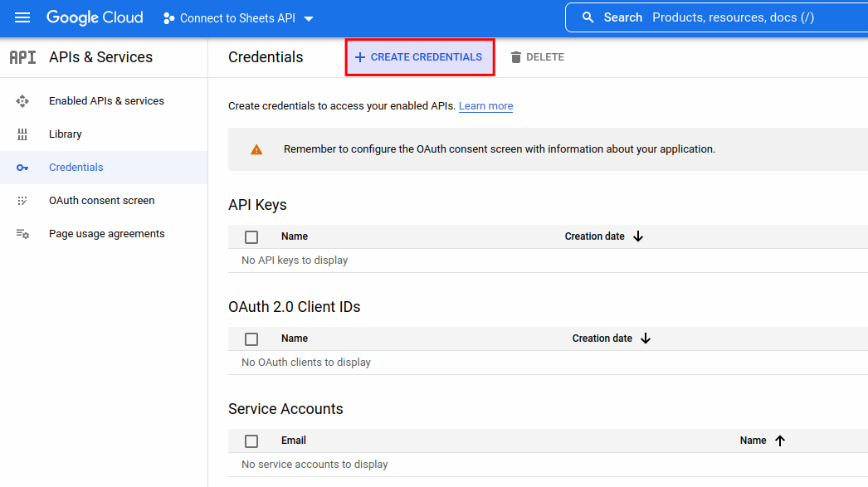Screen dimensions: 868x487
Task: Tick the API Keys select-all checkbox
Action: point(251,237)
